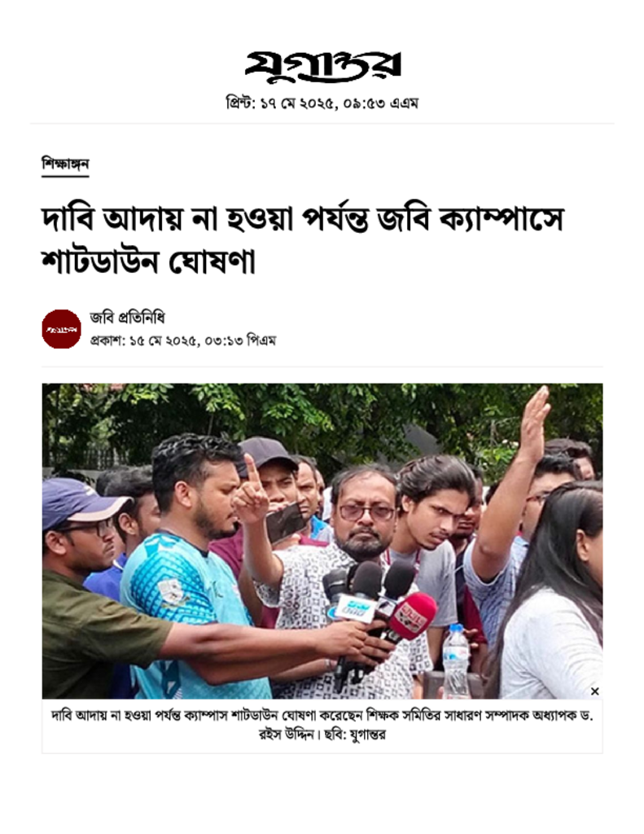Click the blue-white channel microphone in the photo
This screenshot has width=644, height=834.
click(353, 608)
